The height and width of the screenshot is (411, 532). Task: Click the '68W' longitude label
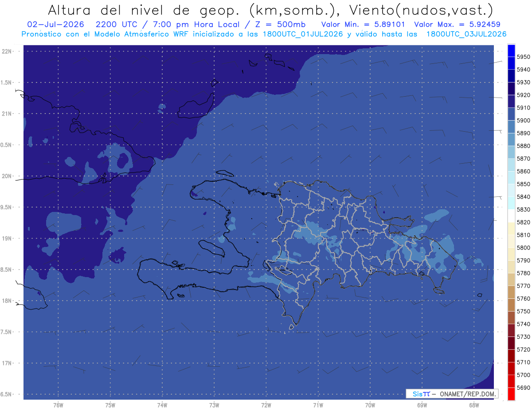click(474, 405)
